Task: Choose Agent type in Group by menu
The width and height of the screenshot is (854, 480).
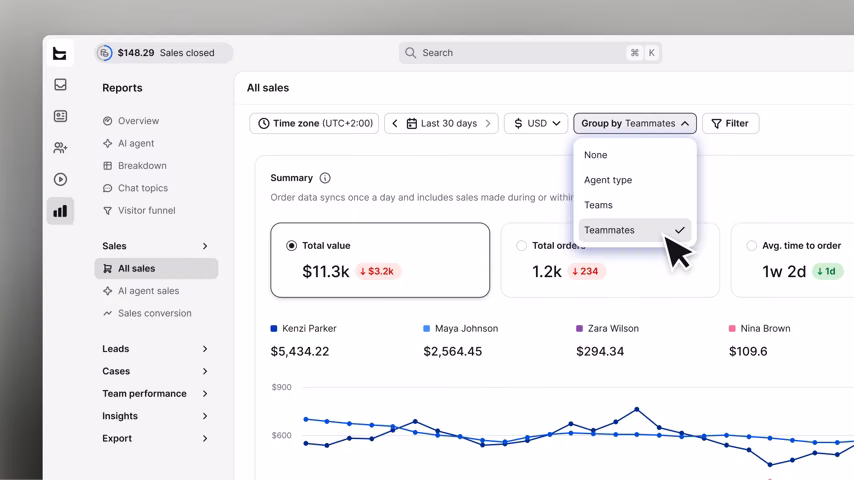Action: click(x=635, y=180)
